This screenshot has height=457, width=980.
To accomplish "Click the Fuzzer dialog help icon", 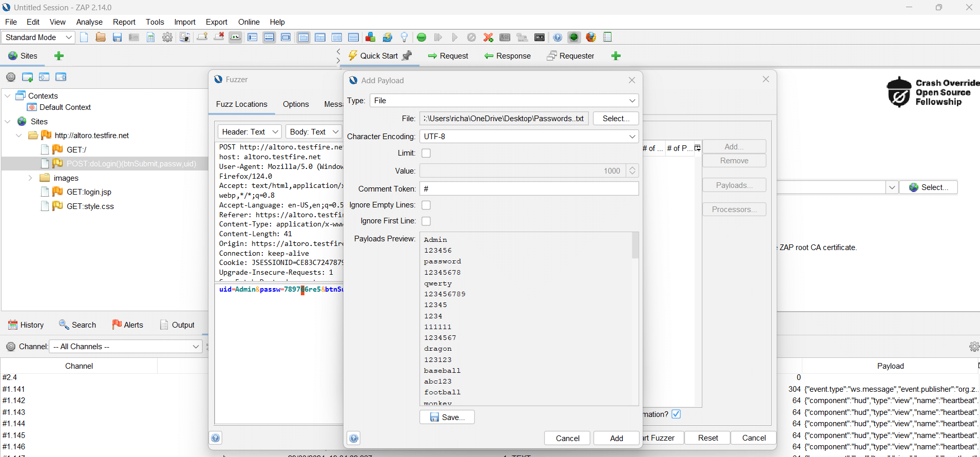I will (x=216, y=438).
